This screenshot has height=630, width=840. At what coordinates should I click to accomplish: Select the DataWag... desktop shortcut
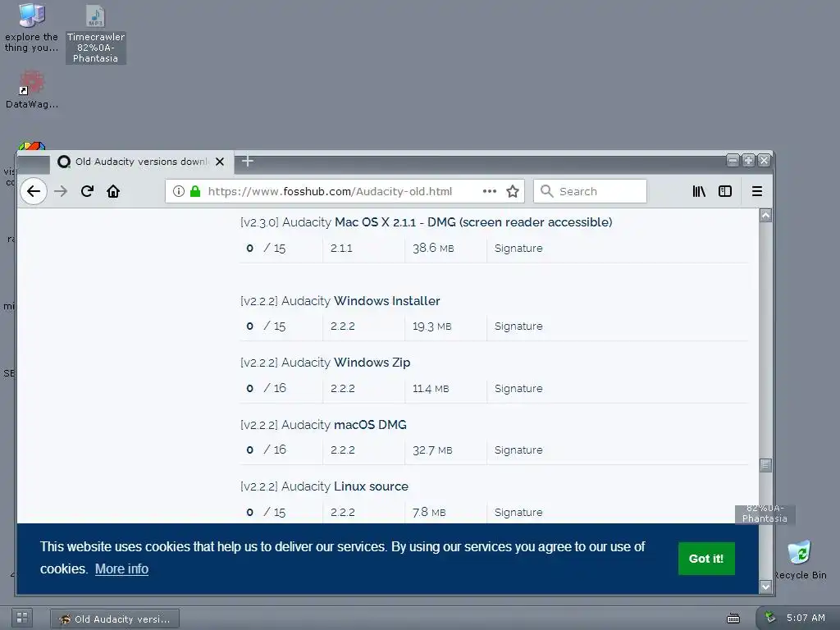[x=32, y=90]
